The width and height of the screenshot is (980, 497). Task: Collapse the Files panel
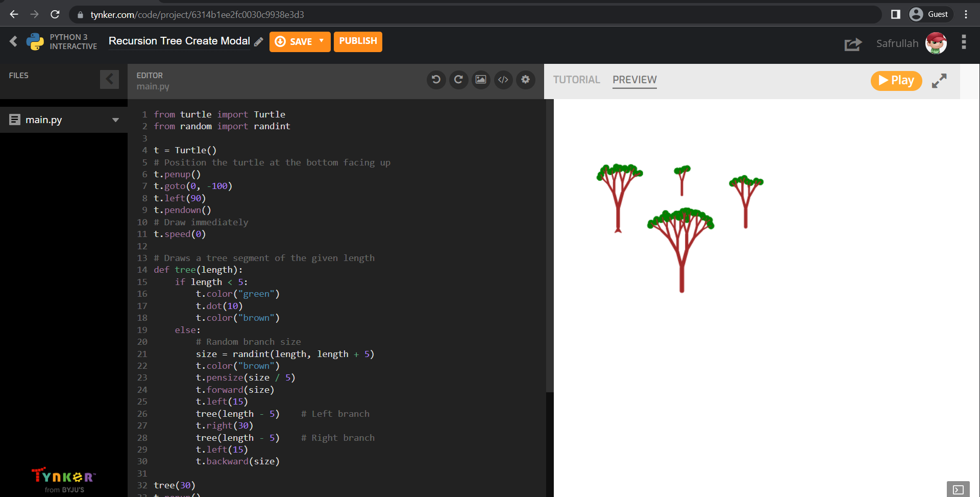pos(109,79)
